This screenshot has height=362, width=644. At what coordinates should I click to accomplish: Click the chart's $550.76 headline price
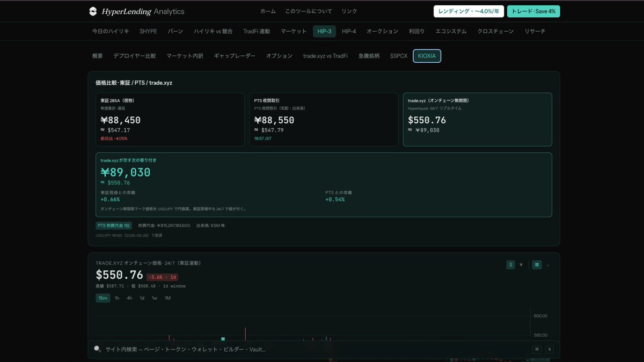(119, 275)
